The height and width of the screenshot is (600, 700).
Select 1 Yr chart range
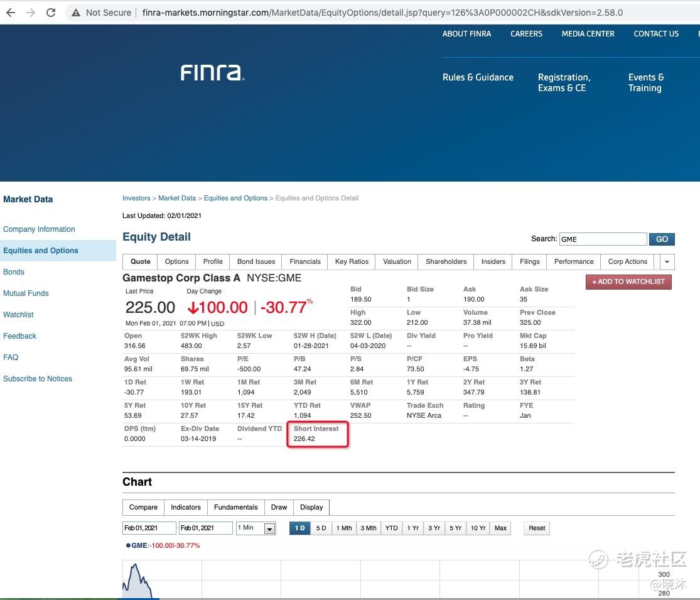[x=413, y=528]
